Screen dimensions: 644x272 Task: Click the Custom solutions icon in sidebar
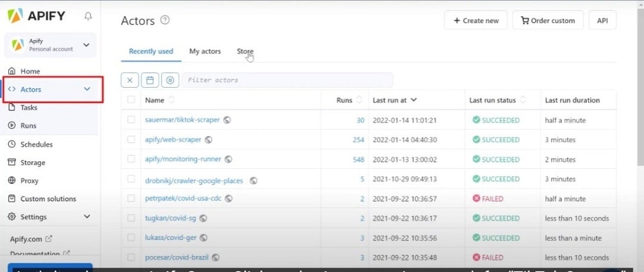[x=12, y=199]
